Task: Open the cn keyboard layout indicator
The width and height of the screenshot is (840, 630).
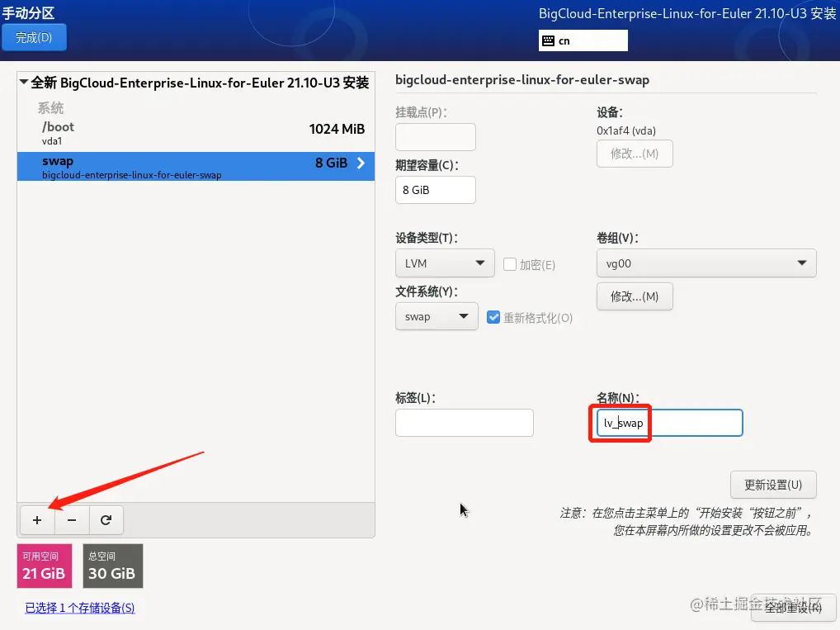Action: click(583, 40)
